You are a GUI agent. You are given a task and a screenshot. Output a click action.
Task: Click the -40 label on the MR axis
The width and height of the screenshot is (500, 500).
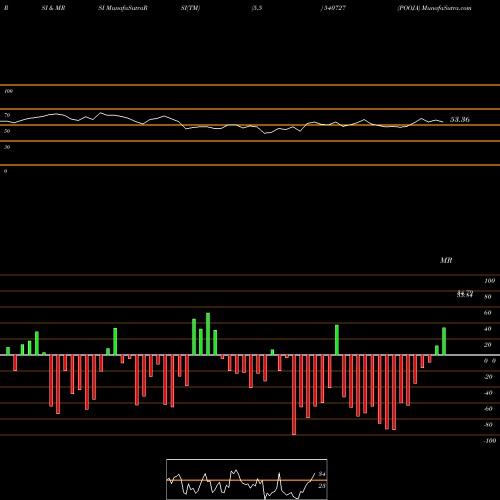coord(488,393)
